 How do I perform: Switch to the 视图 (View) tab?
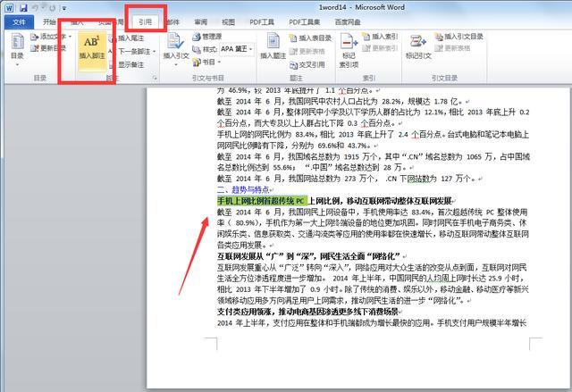click(x=229, y=22)
